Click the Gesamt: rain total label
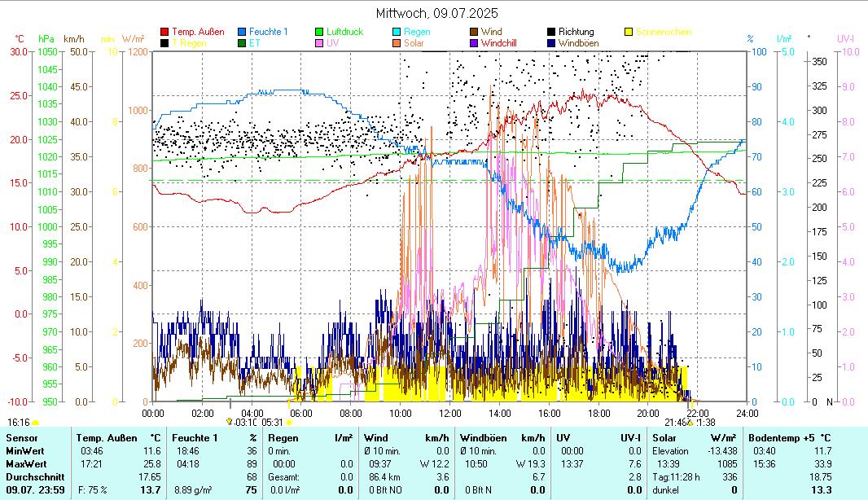Image resolution: width=868 pixels, height=500 pixels. point(283,476)
